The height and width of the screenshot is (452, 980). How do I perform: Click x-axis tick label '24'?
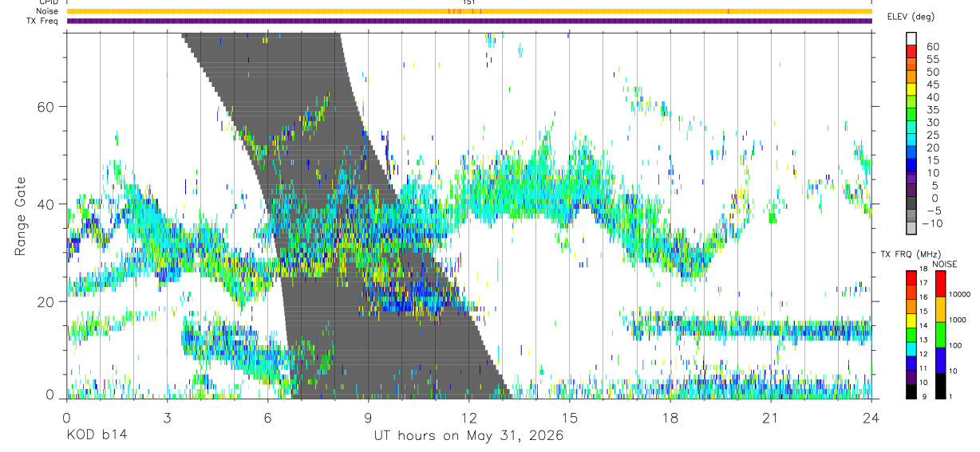click(871, 418)
